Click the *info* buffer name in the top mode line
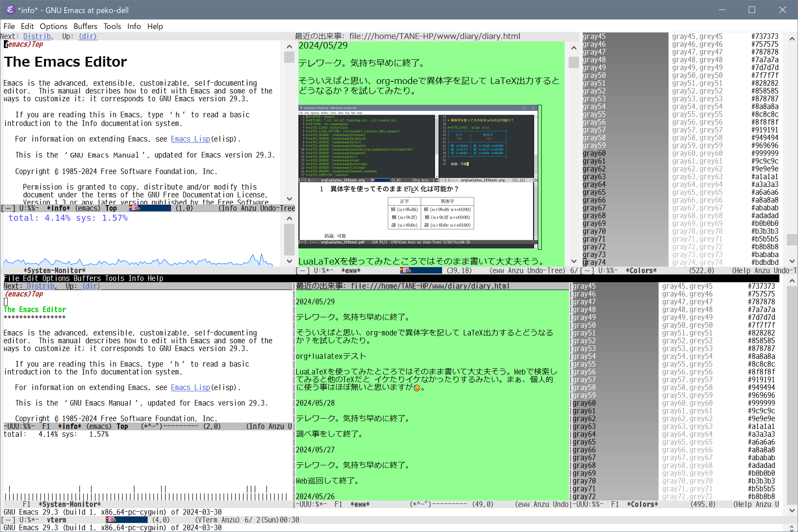The image size is (798, 532). 58,208
